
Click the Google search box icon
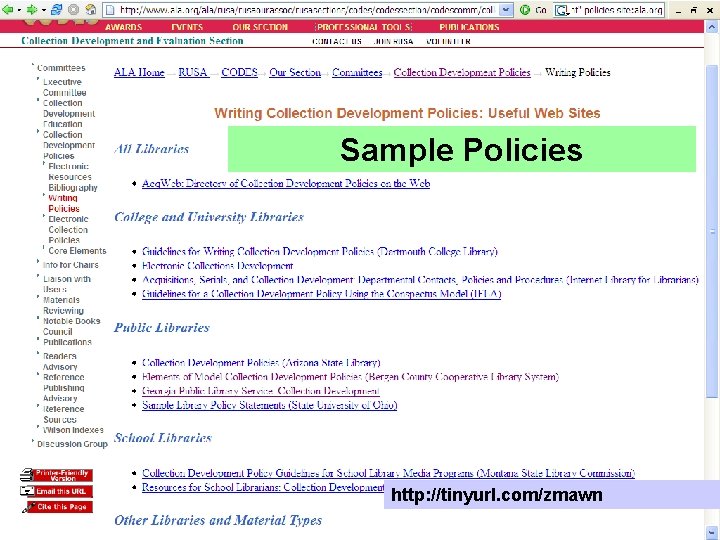(x=561, y=9)
